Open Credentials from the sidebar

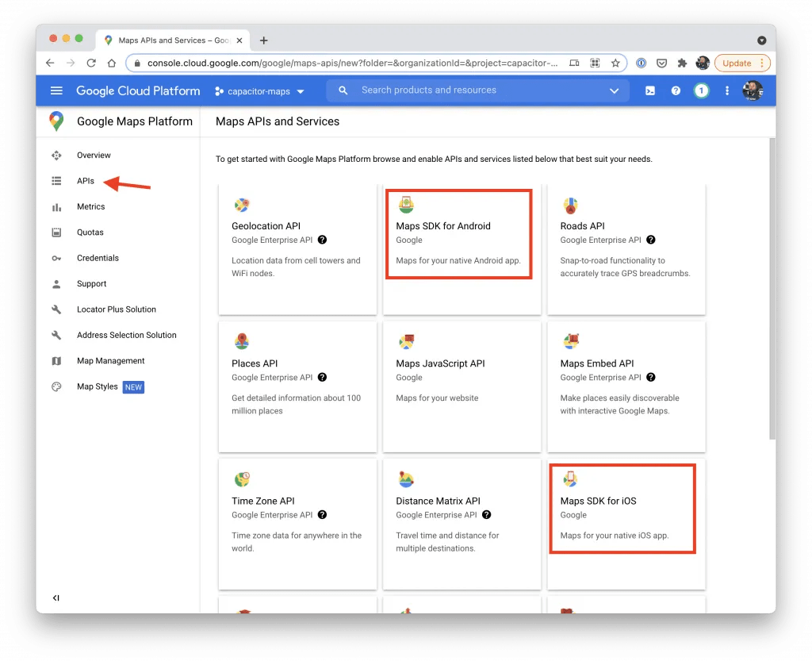point(98,258)
